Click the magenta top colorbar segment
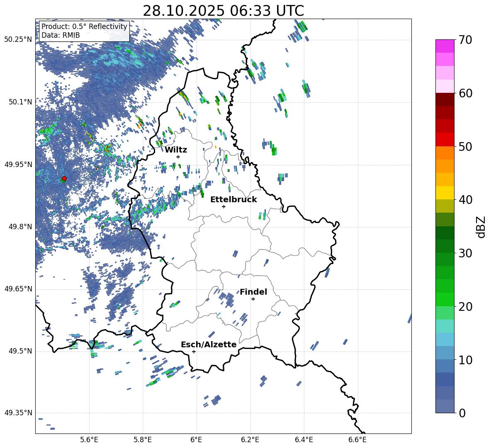The width and height of the screenshot is (491, 448). 445,46
